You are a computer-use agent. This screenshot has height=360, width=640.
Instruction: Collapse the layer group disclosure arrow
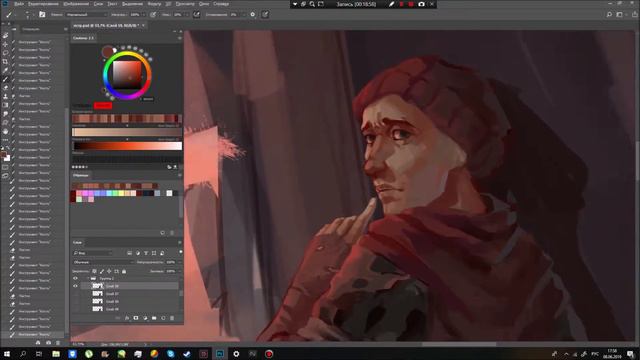(87, 278)
